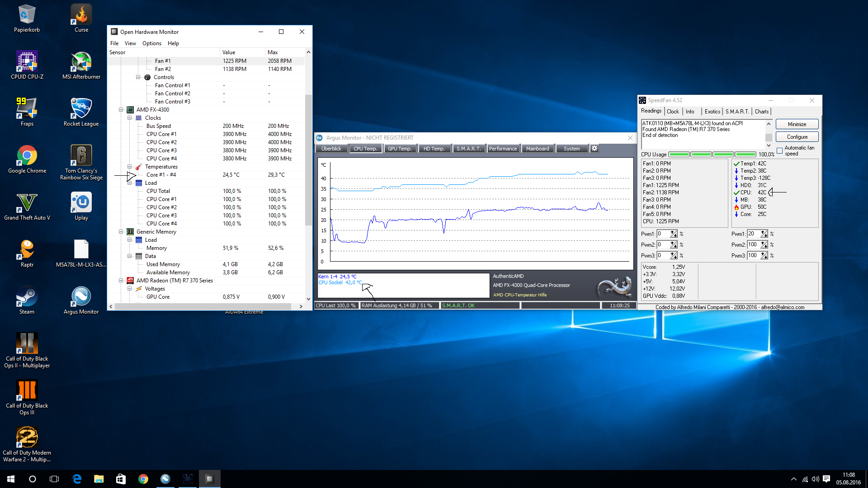Collapse the AMD FX-4300 tree node
Viewport: 868px width, 488px height.
(x=121, y=110)
